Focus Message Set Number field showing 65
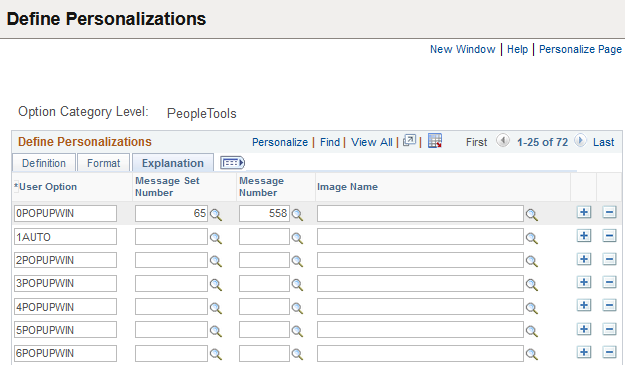Image resolution: width=625 pixels, height=365 pixels. point(171,214)
